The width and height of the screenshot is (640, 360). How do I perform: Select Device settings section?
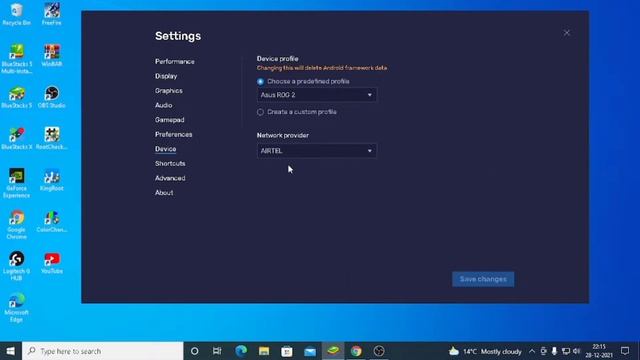click(165, 149)
